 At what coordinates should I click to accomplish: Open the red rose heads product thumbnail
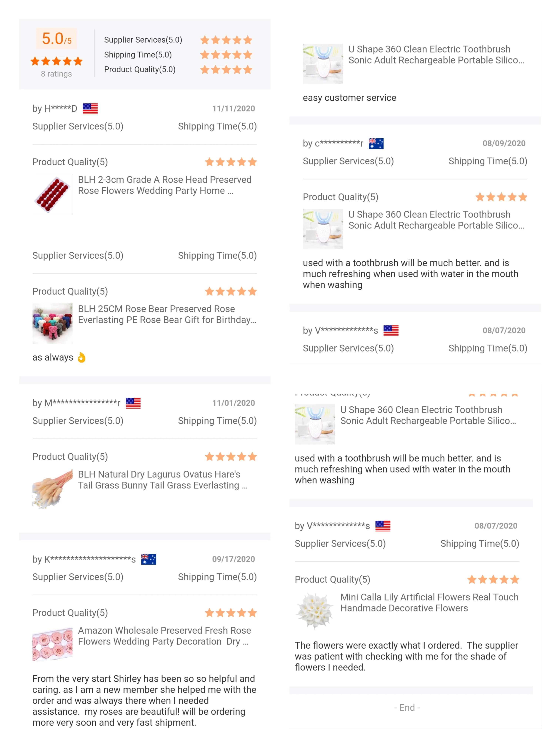click(x=52, y=194)
